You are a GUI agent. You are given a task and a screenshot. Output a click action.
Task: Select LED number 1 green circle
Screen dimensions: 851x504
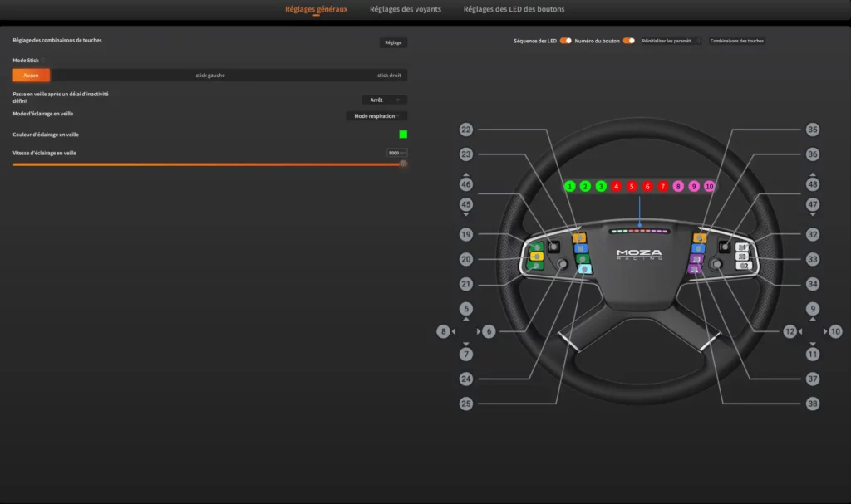(x=570, y=187)
